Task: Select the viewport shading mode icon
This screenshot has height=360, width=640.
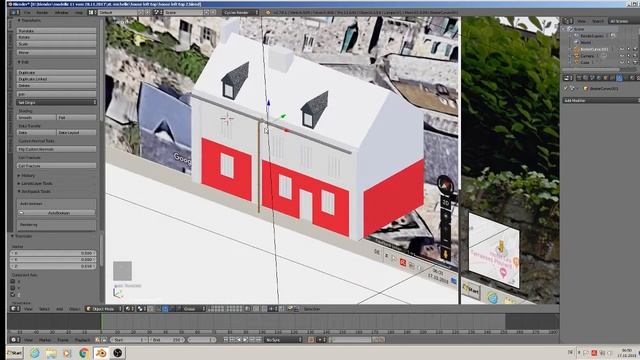Action: pyautogui.click(x=129, y=309)
